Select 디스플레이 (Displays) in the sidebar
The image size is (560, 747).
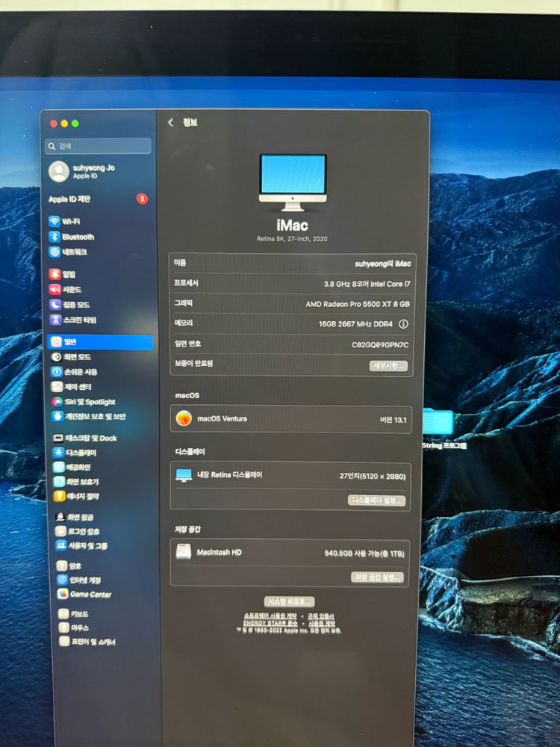pyautogui.click(x=81, y=453)
